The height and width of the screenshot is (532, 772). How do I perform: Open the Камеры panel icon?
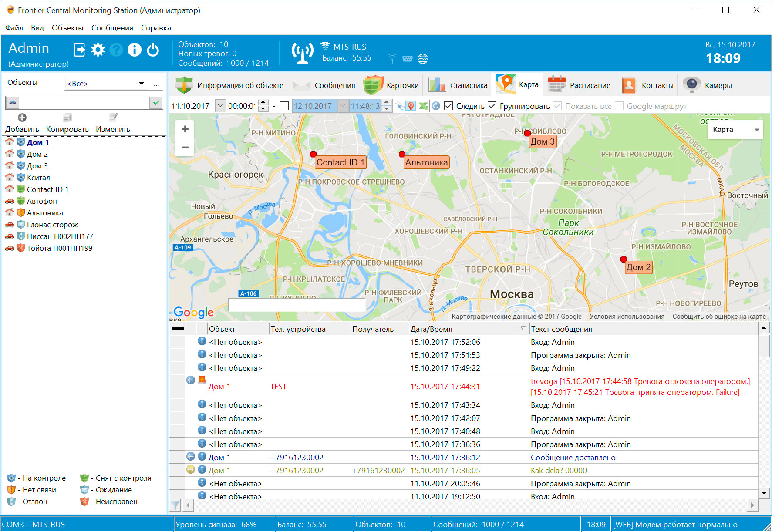[x=691, y=84]
